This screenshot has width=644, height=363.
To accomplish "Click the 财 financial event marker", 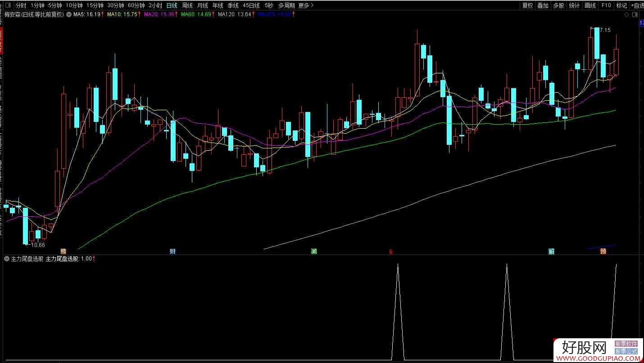I will pyautogui.click(x=172, y=251).
